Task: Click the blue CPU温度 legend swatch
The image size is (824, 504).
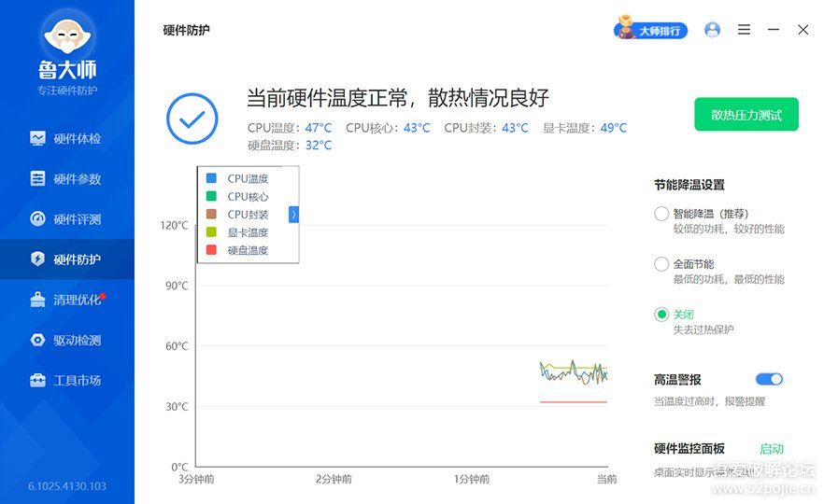Action: [211, 178]
